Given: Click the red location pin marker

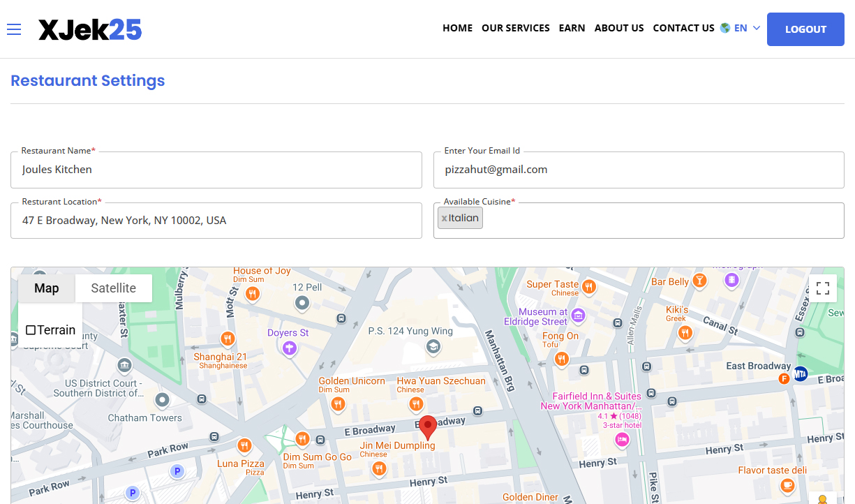Looking at the screenshot, I should point(428,427).
